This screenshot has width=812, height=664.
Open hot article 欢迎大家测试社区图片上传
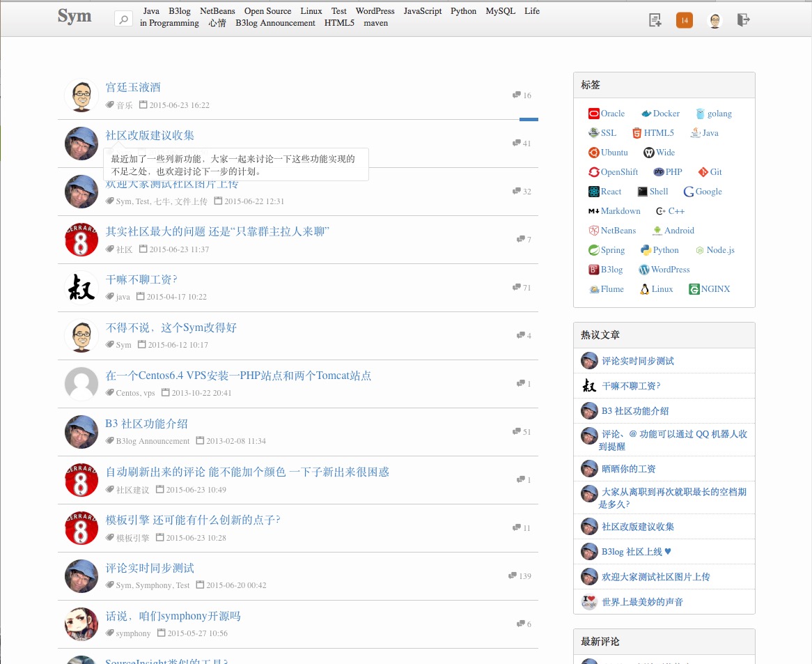coord(655,576)
